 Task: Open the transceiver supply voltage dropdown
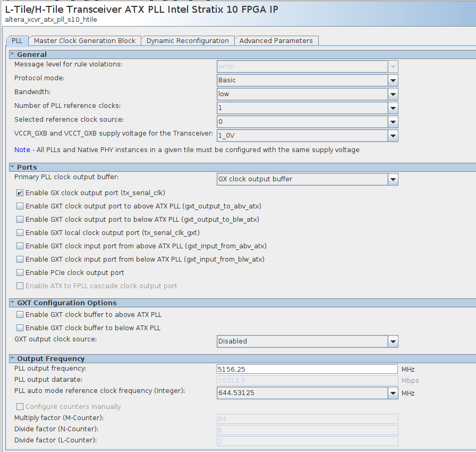(307, 136)
